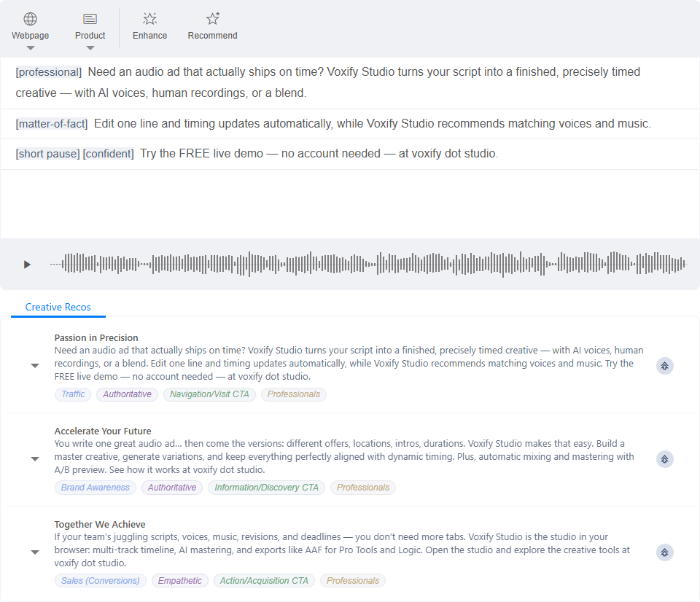700x602 pixels.
Task: Click the Accelerate Your Future title
Action: point(103,431)
